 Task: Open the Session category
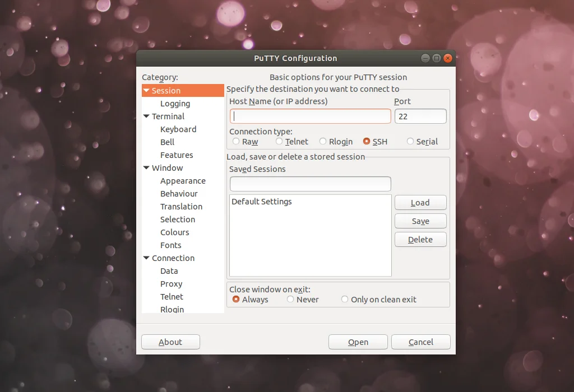pos(166,90)
